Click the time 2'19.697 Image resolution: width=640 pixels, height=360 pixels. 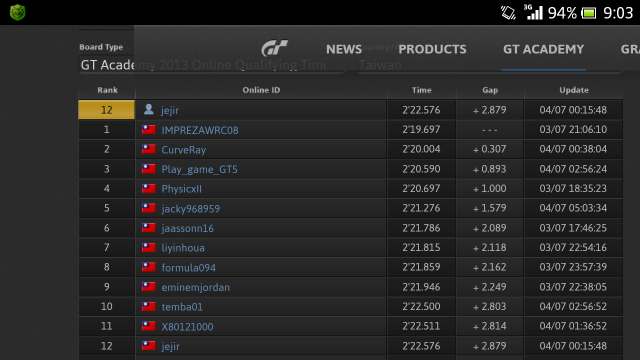coord(421,130)
